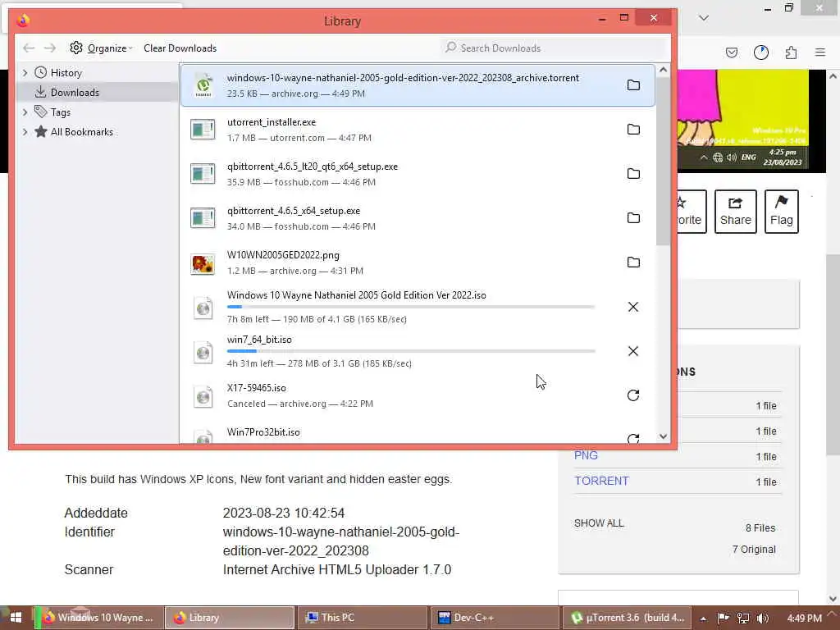Show hidden tray icons arrow
This screenshot has width=840, height=630.
pos(703,619)
